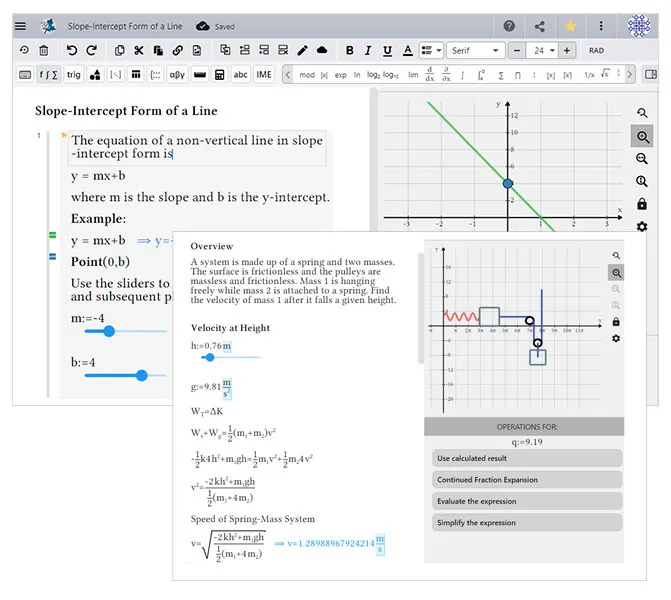Click the chain link icon
The image size is (671, 600).
pos(178,50)
